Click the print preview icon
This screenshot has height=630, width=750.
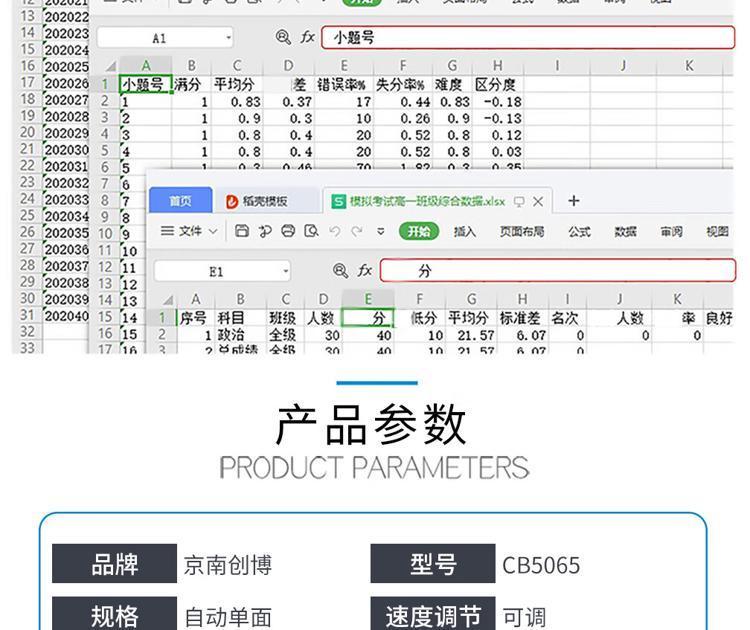311,232
